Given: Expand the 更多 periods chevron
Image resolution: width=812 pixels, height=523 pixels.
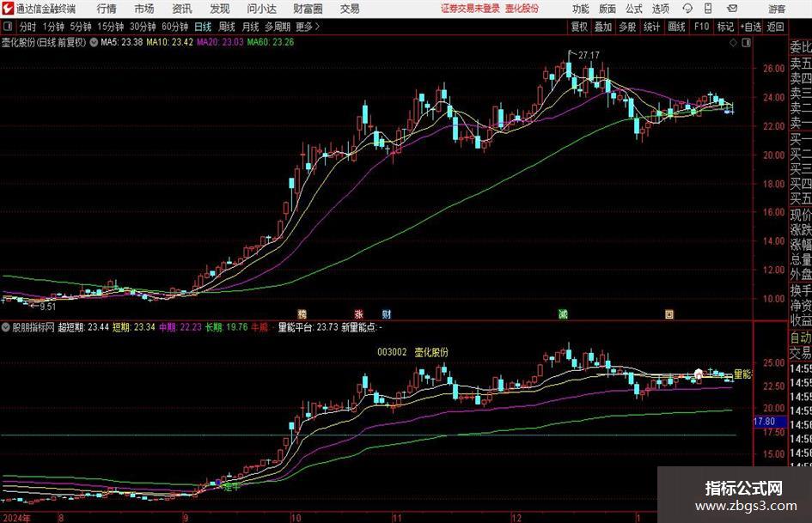Looking at the screenshot, I should click(308, 27).
